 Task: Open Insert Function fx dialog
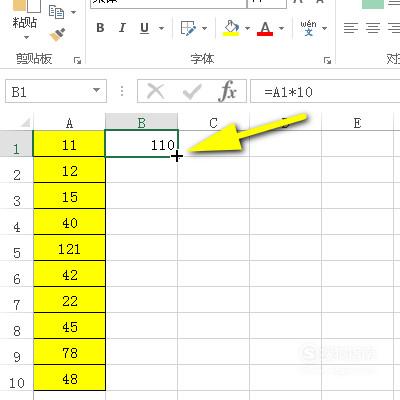click(x=228, y=91)
